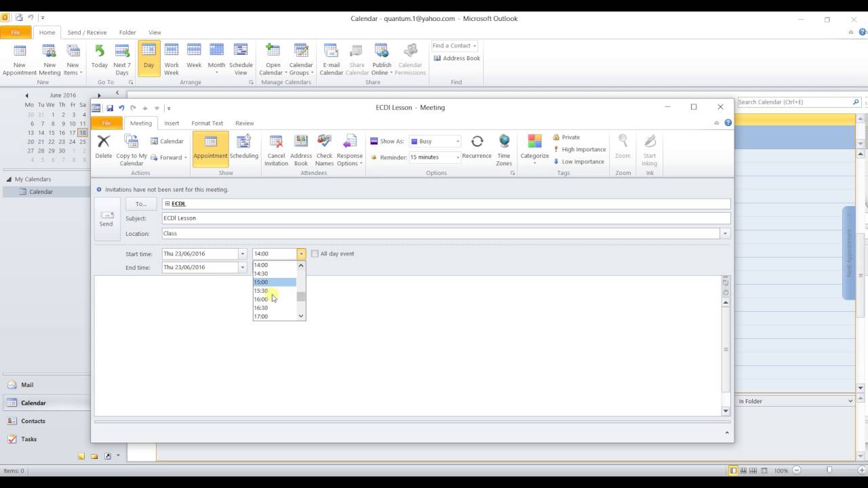Switch to Insert tab

coord(172,123)
